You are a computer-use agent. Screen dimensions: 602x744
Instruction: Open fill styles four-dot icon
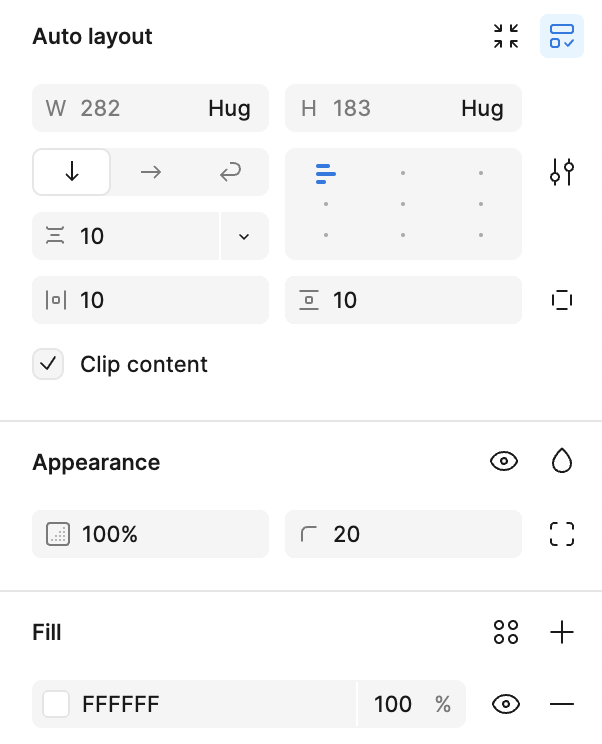coord(506,632)
